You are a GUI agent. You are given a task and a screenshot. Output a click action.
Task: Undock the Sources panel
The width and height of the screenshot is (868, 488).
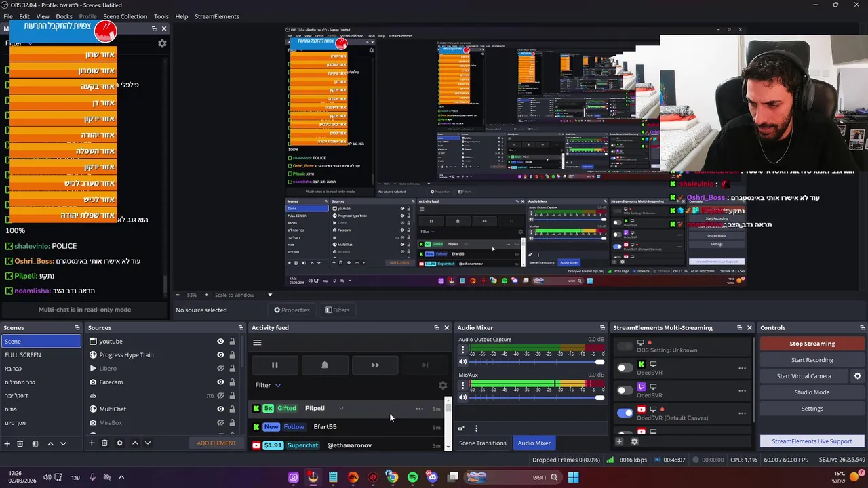point(240,328)
